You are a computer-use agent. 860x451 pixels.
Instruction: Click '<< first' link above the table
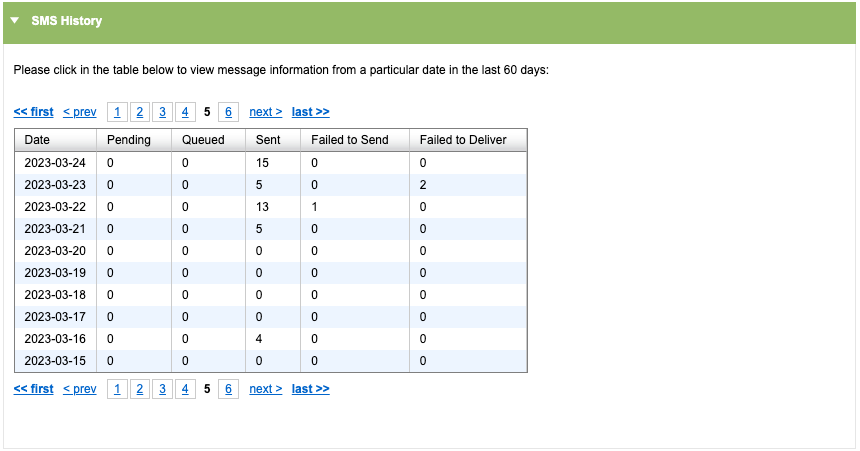click(x=34, y=112)
